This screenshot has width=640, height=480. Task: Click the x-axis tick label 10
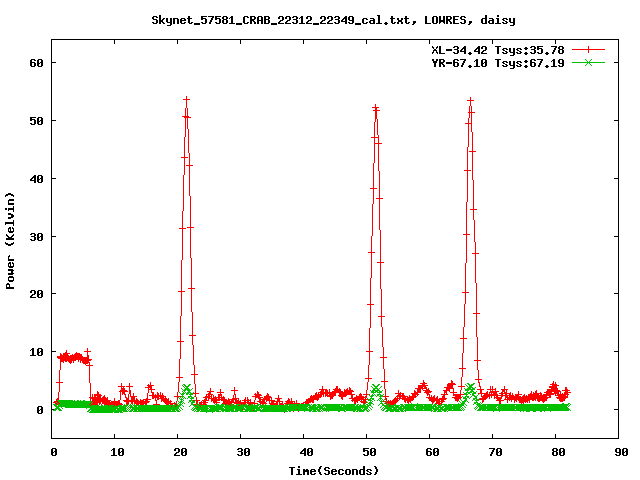click(x=117, y=452)
